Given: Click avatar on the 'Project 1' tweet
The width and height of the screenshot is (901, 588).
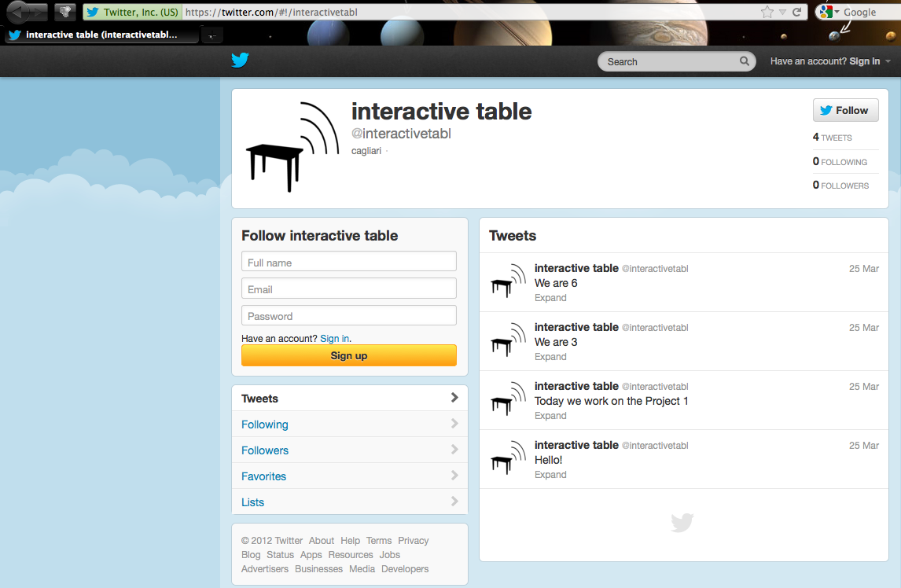Looking at the screenshot, I should pyautogui.click(x=509, y=399).
